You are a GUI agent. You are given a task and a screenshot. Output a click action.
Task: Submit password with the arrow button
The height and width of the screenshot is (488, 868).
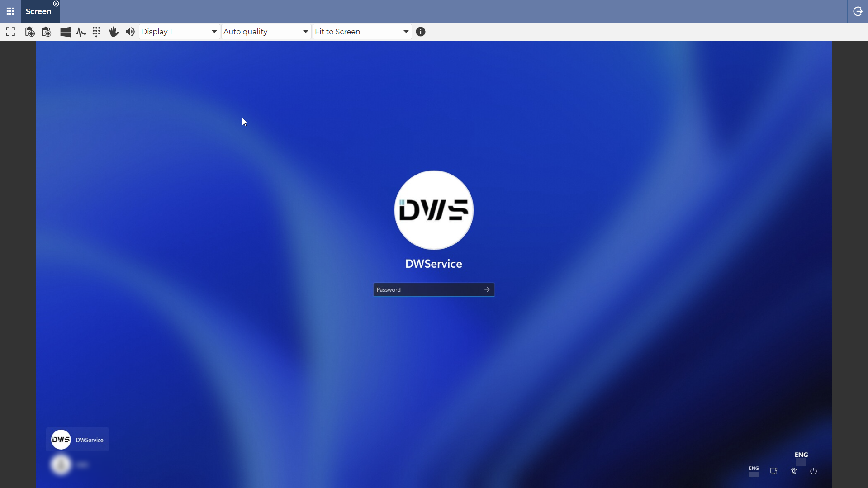click(487, 290)
